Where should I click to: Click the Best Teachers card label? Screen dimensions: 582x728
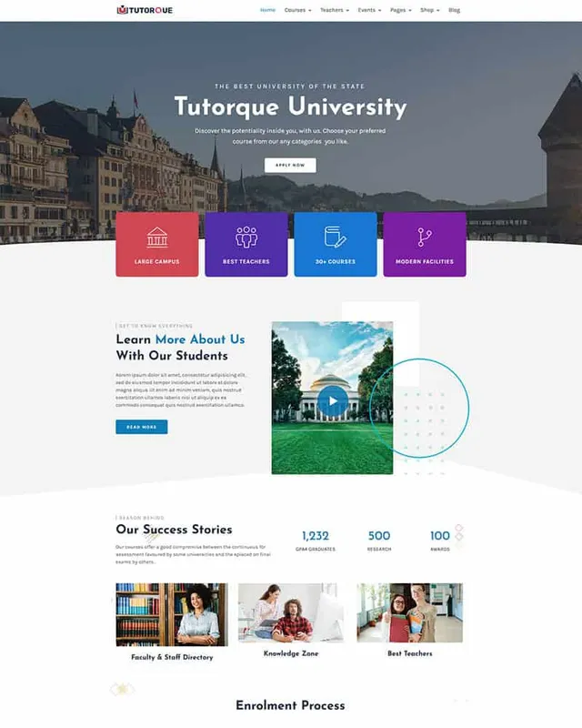point(246,261)
